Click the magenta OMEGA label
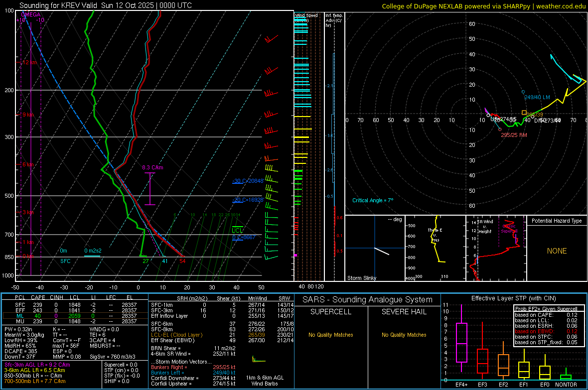Screen dimensions: 588x390 coord(31,14)
